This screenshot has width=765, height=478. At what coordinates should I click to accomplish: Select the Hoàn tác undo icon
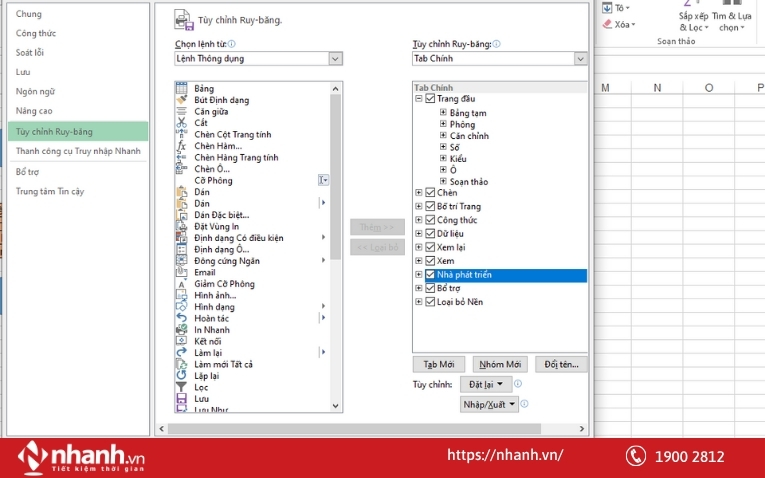click(x=181, y=318)
